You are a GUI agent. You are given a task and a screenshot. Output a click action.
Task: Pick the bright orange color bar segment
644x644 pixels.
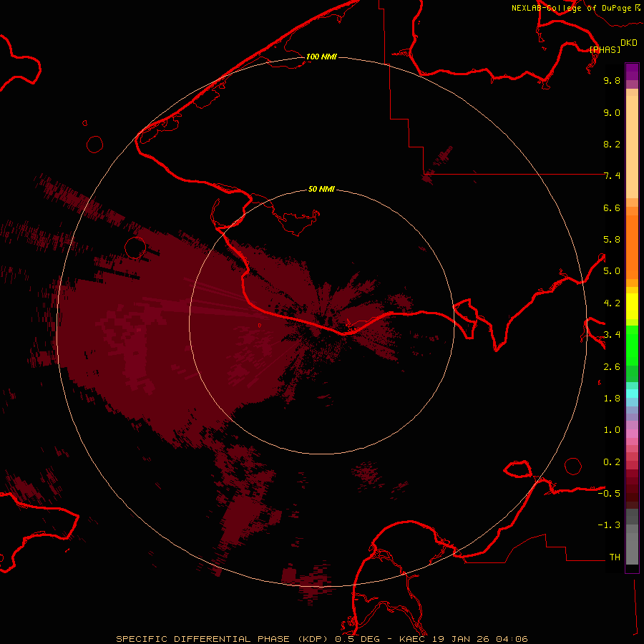click(x=632, y=247)
